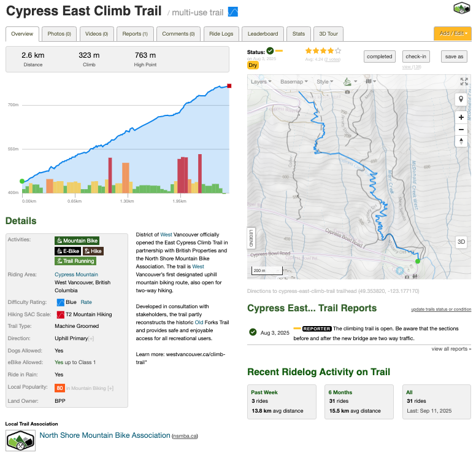The height and width of the screenshot is (455, 476).
Task: Switch to the Photos (0) tab
Action: (60, 34)
